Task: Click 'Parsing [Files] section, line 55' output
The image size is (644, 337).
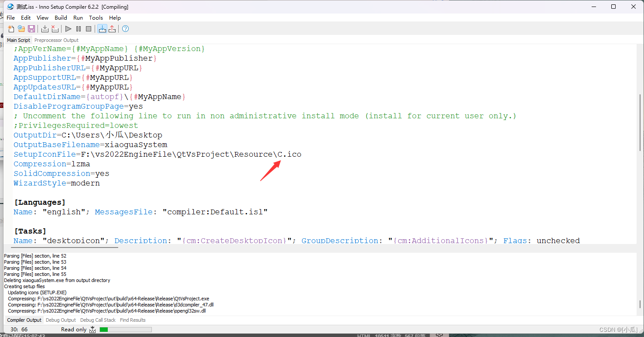Action: (x=35, y=274)
